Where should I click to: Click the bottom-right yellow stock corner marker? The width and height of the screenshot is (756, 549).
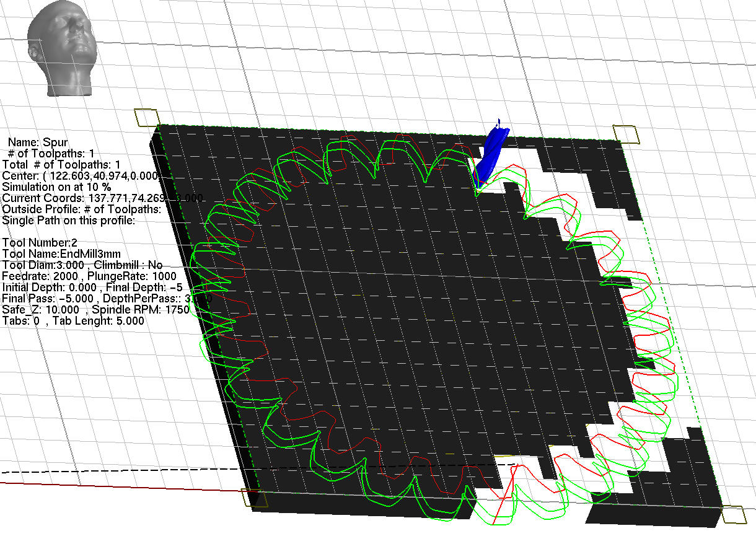732,516
